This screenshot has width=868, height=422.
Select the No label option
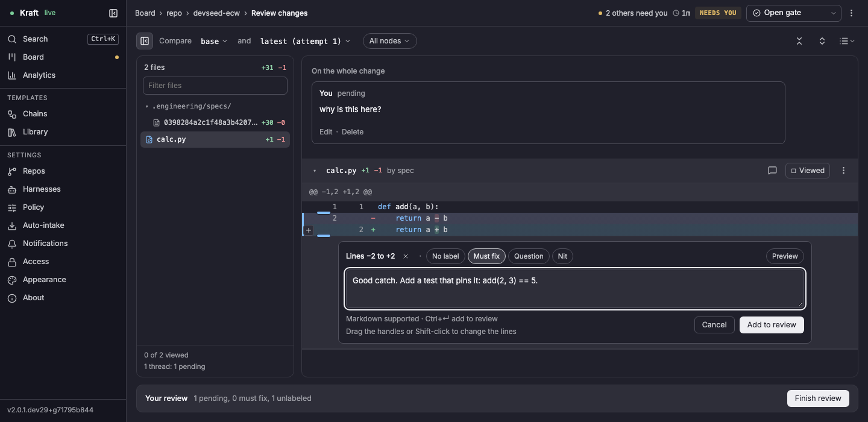click(x=445, y=256)
